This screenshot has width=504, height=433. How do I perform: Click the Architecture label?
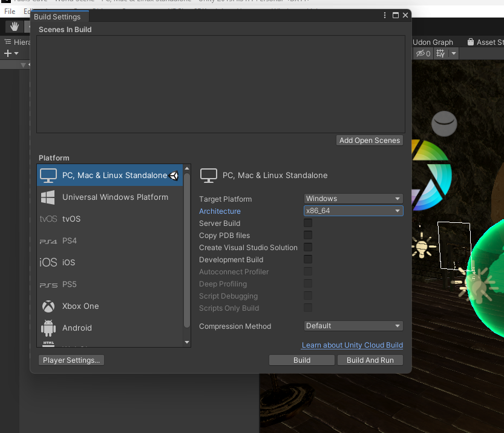(220, 211)
